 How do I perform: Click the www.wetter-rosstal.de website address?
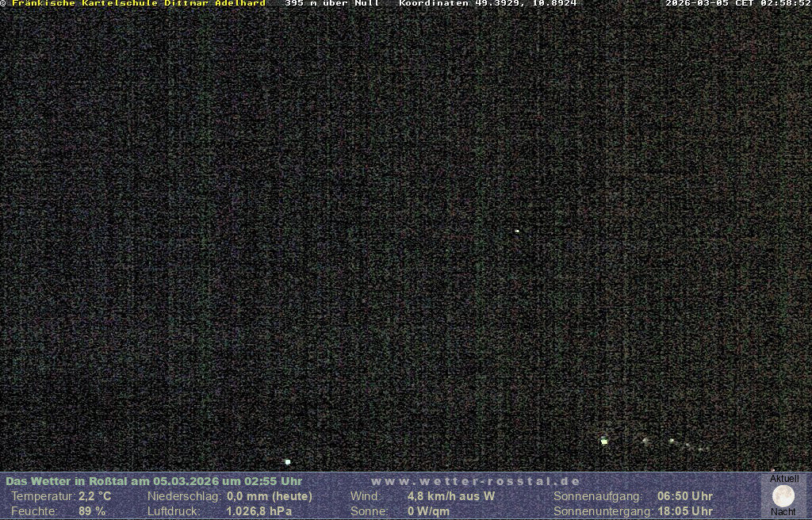click(476, 481)
